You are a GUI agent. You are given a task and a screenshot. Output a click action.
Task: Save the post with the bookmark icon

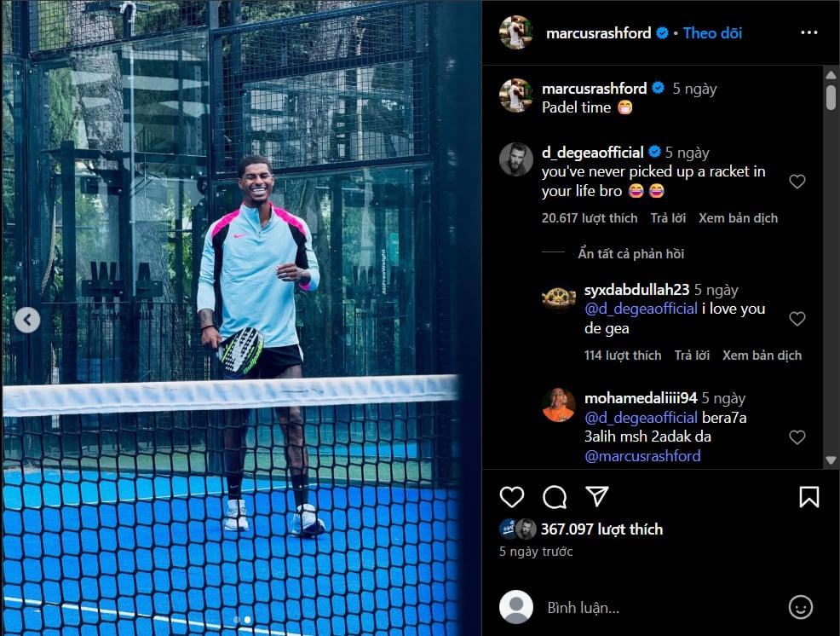(809, 497)
